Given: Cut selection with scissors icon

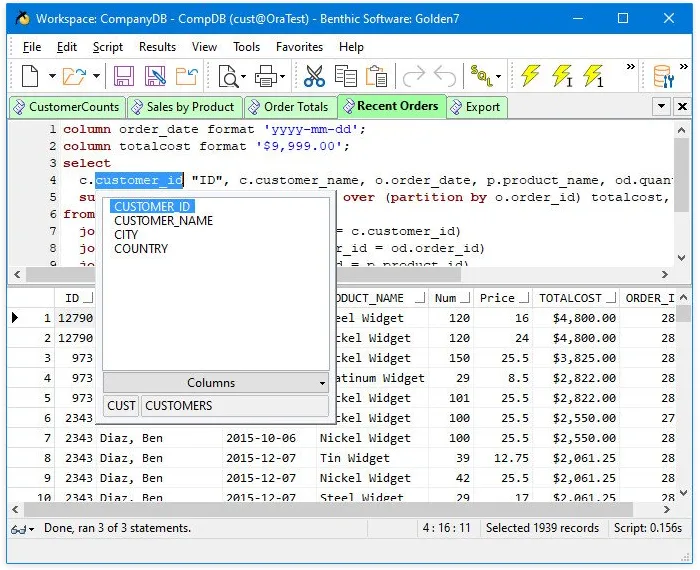Looking at the screenshot, I should pyautogui.click(x=314, y=76).
